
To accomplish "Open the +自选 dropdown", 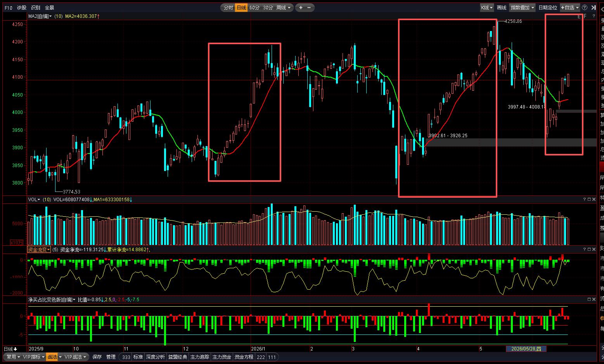I will coord(570,8).
